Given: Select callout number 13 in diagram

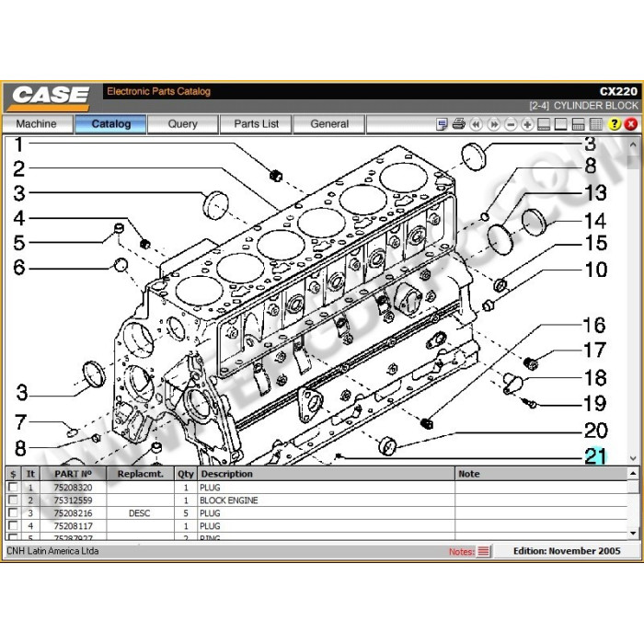Looking at the screenshot, I should coord(595,192).
